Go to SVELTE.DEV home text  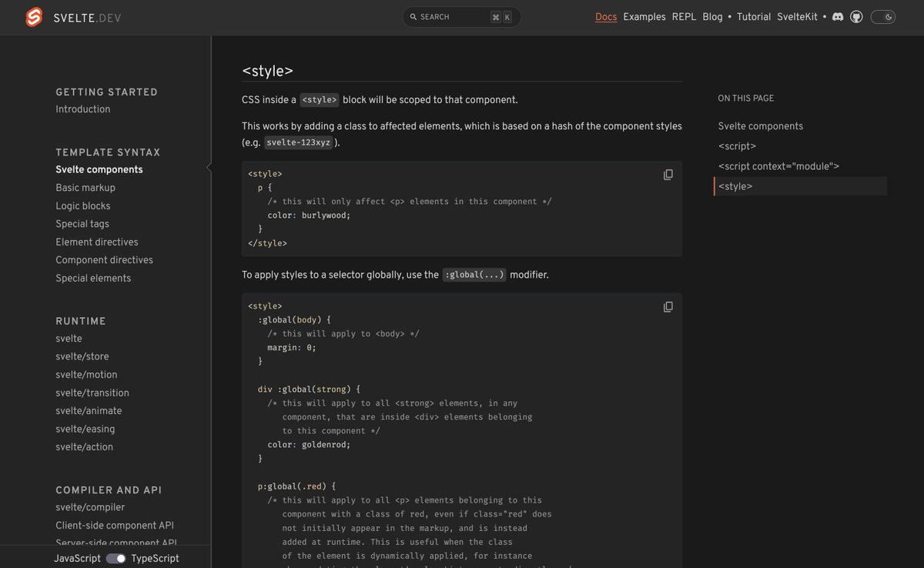(86, 18)
